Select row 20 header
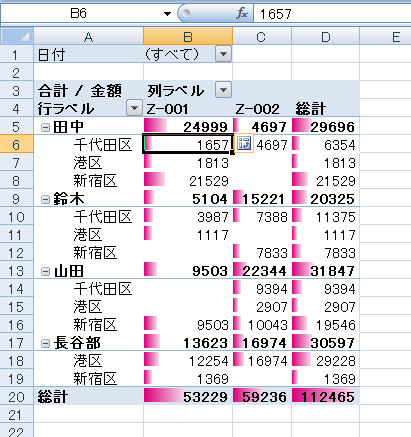 17,397
